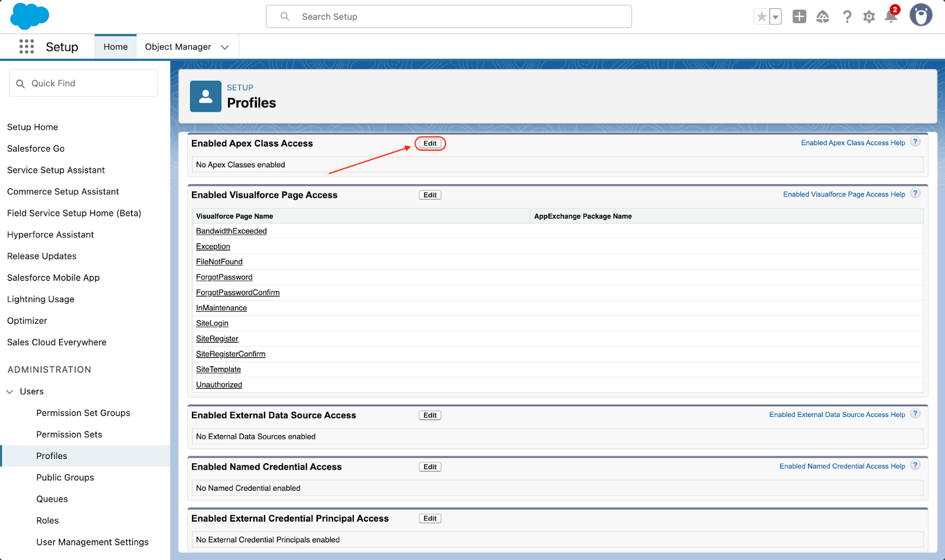Image resolution: width=945 pixels, height=560 pixels.
Task: Open the Object Manager tab dropdown chevron
Action: [225, 47]
